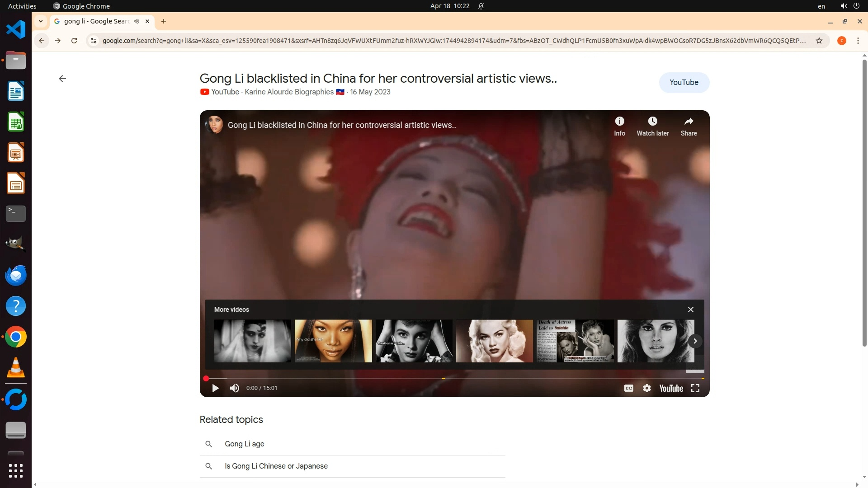Open video settings gear
The width and height of the screenshot is (868, 488).
(647, 388)
